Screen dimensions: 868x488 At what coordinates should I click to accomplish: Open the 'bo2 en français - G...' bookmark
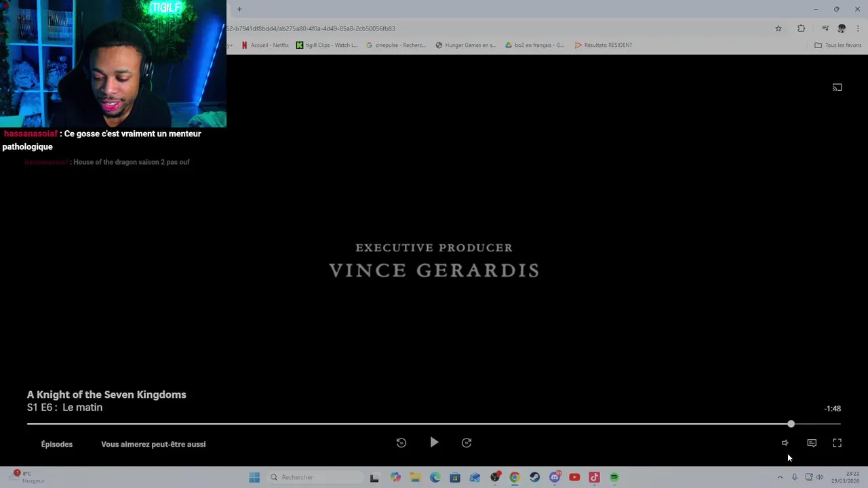[534, 45]
